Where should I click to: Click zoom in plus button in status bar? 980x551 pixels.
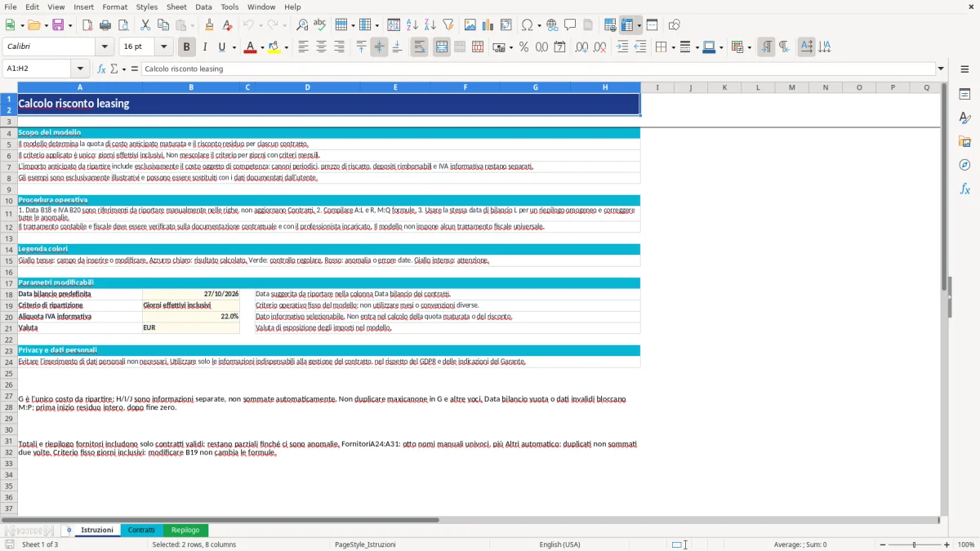(x=947, y=544)
